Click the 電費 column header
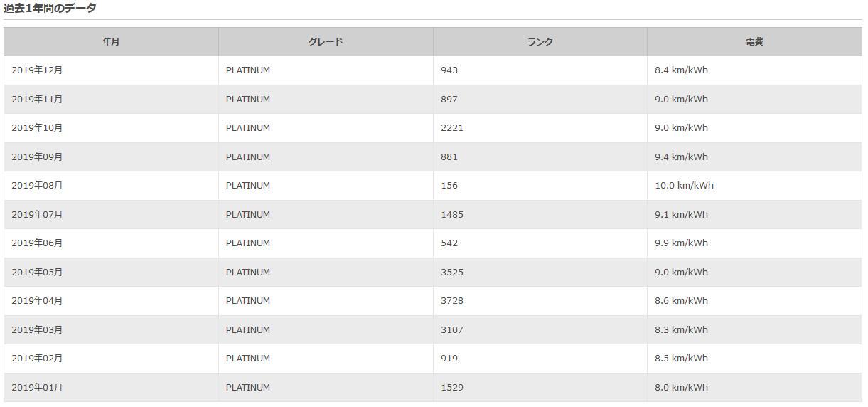868x407 pixels. (754, 42)
